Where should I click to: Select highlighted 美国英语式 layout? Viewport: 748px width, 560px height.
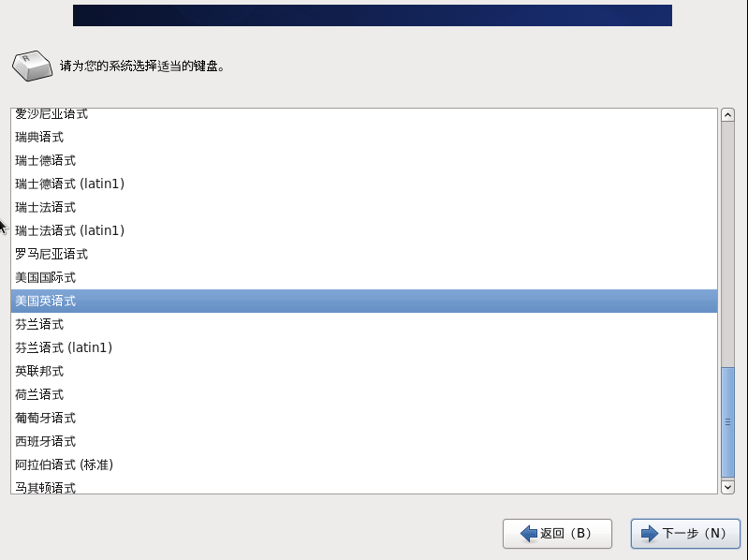(x=364, y=301)
